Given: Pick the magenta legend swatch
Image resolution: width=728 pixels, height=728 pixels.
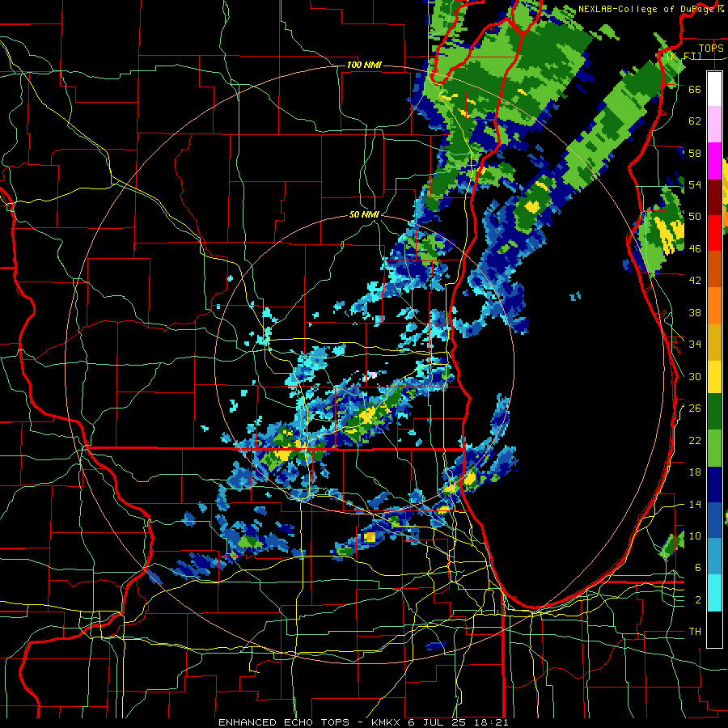Looking at the screenshot, I should pyautogui.click(x=714, y=161).
